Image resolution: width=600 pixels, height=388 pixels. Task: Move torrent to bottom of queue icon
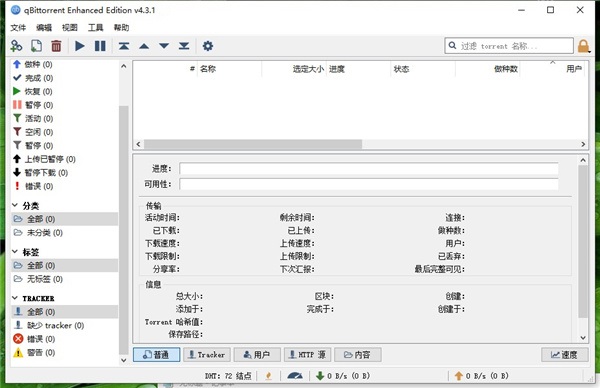click(x=184, y=46)
